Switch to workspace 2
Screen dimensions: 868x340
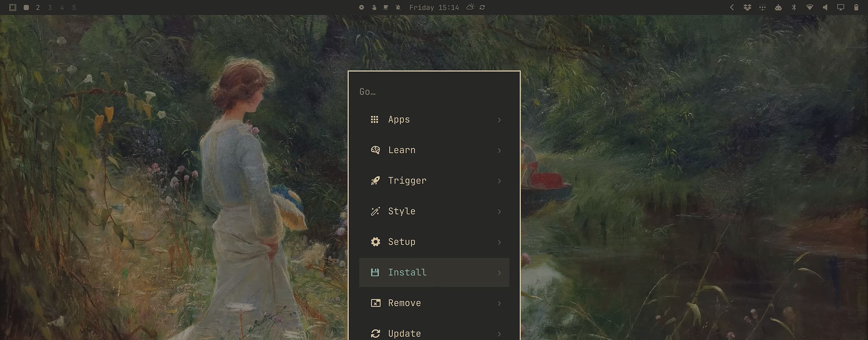(38, 8)
